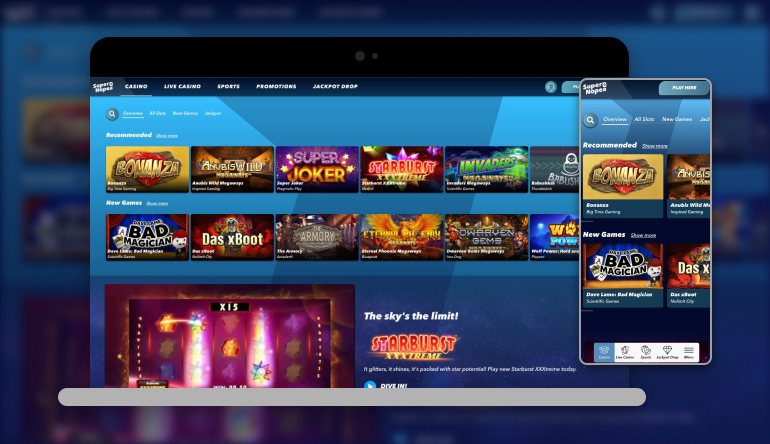The image size is (770, 444).
Task: Click the Starburst gameplay preview image
Action: click(x=230, y=336)
